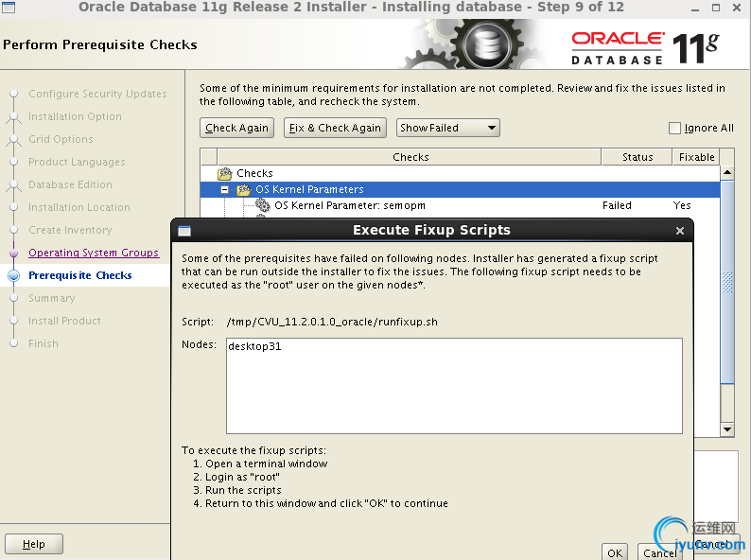The width and height of the screenshot is (751, 560).
Task: Select the Installation Location step
Action: pyautogui.click(x=79, y=207)
